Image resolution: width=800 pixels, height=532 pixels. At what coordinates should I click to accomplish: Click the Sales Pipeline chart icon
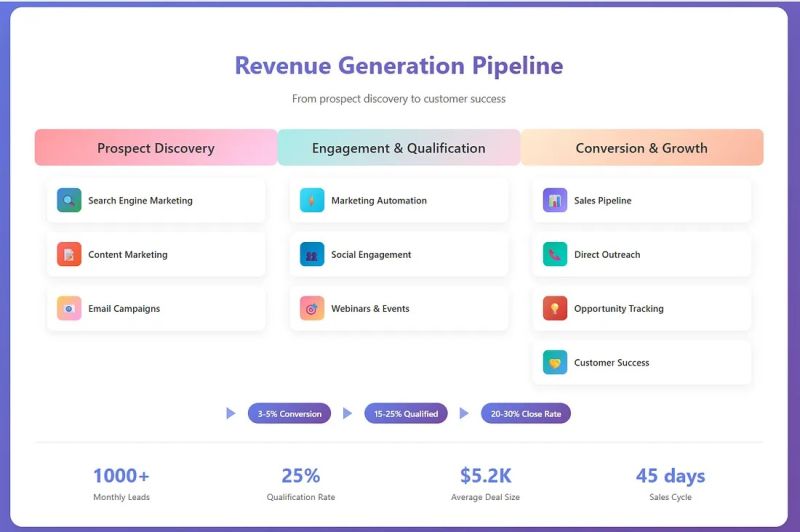tap(555, 200)
